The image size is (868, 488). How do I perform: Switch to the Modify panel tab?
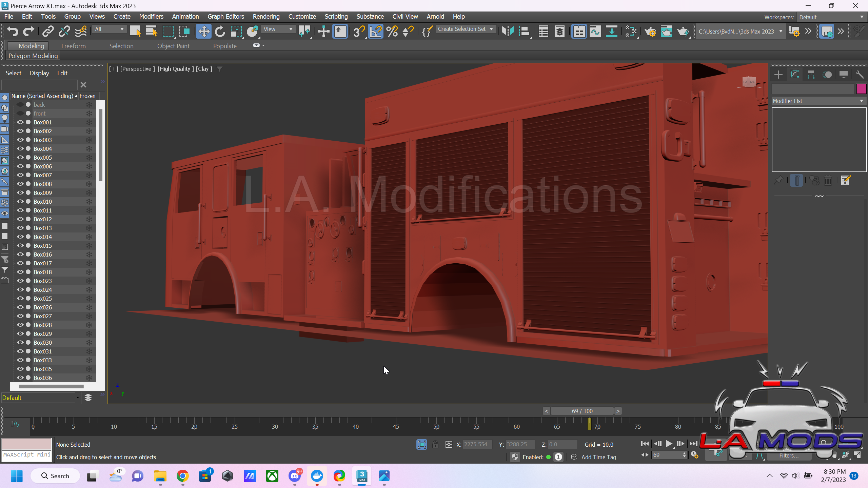coord(794,75)
